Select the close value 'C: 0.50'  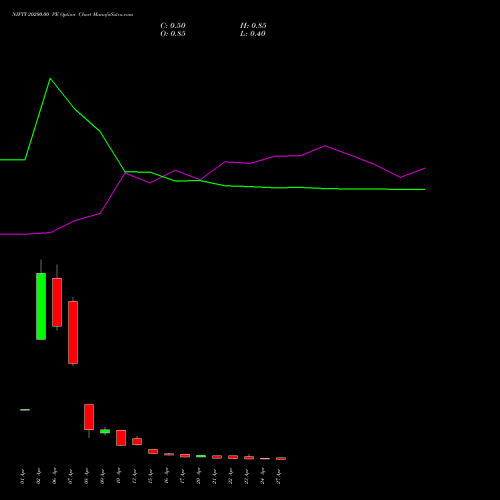173,26
